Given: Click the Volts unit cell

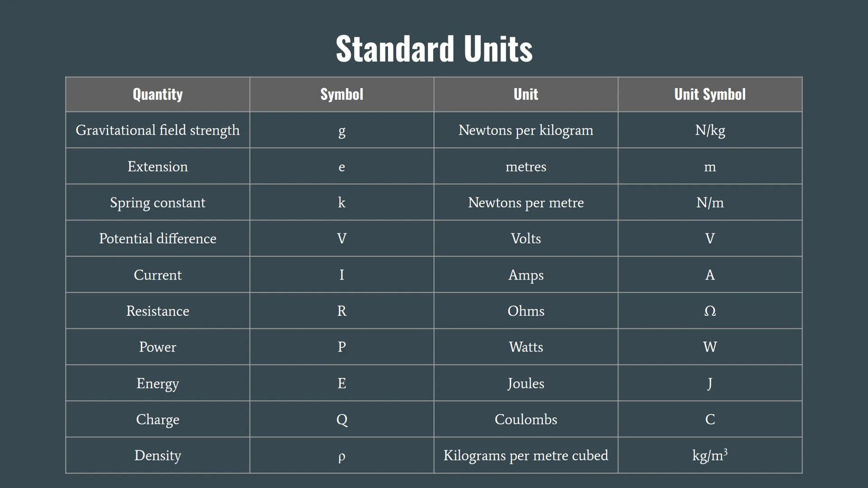Looking at the screenshot, I should tap(526, 239).
